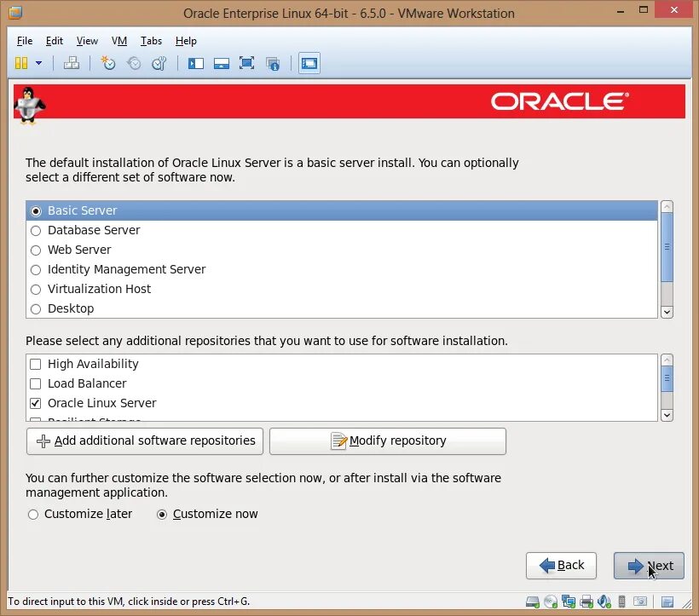
Task: Maximize the VMware Workstation window
Action: (x=644, y=10)
